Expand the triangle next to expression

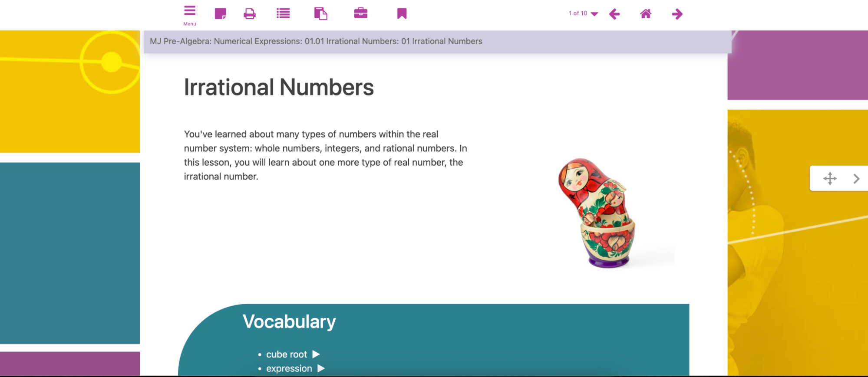(321, 368)
